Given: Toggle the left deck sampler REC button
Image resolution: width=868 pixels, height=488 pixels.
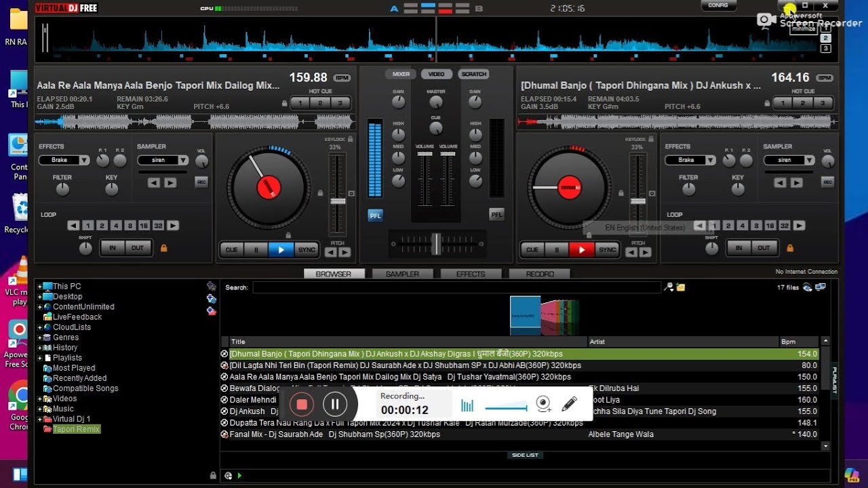Looking at the screenshot, I should 201,182.
